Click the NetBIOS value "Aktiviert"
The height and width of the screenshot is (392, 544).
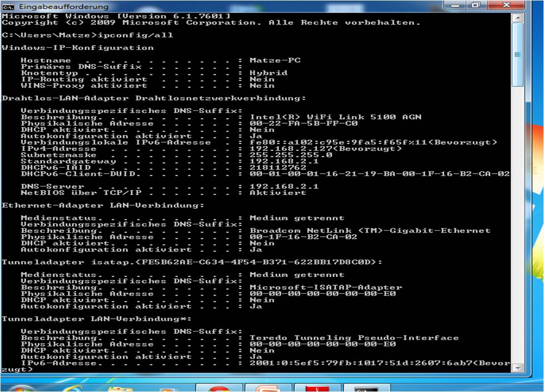coord(278,193)
